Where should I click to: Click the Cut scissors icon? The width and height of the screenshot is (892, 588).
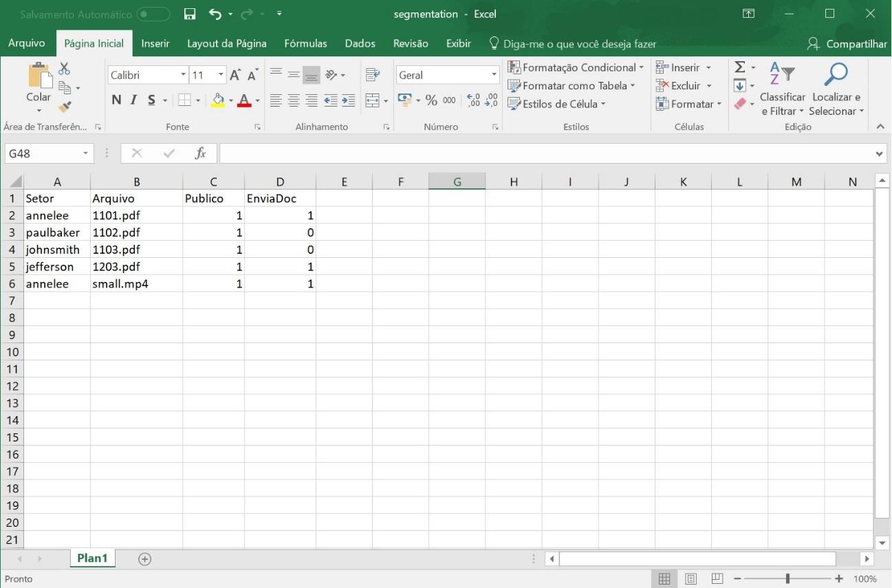(x=65, y=69)
